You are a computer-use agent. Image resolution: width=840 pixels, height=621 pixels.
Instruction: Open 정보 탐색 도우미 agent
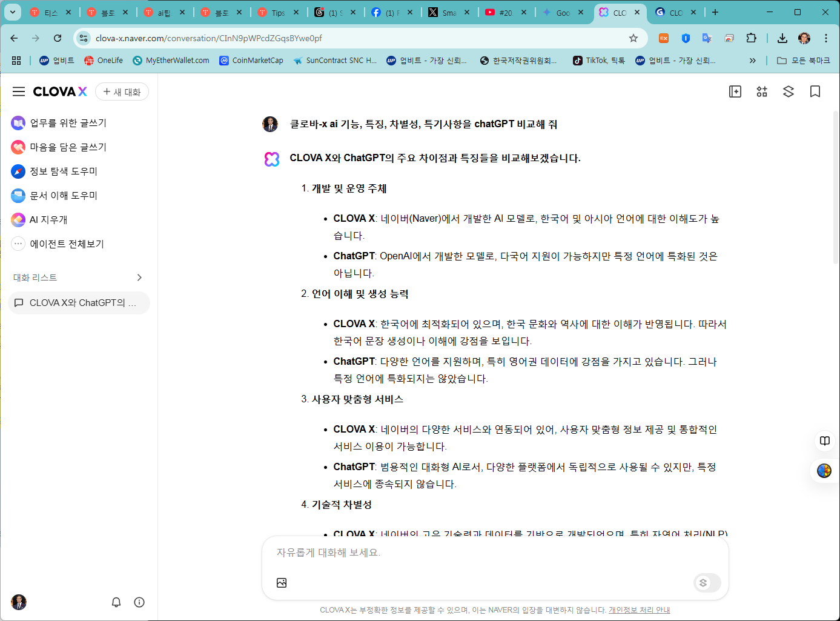click(x=55, y=171)
